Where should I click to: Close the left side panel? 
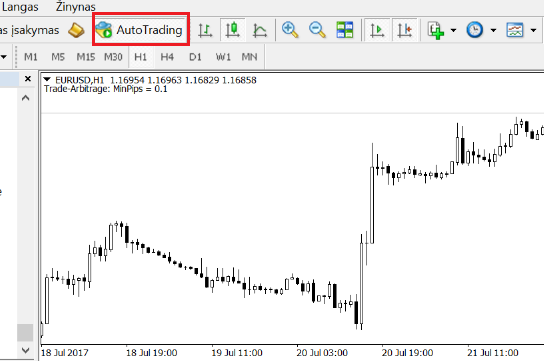(x=28, y=79)
